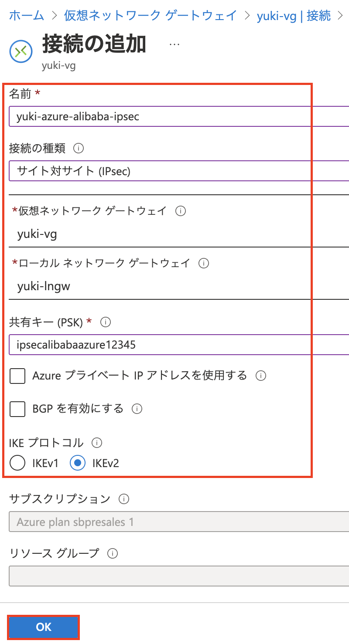This screenshot has width=349, height=644.
Task: Enable Azure プライベート IP アドレスを使用する checkbox
Action: click(x=17, y=376)
